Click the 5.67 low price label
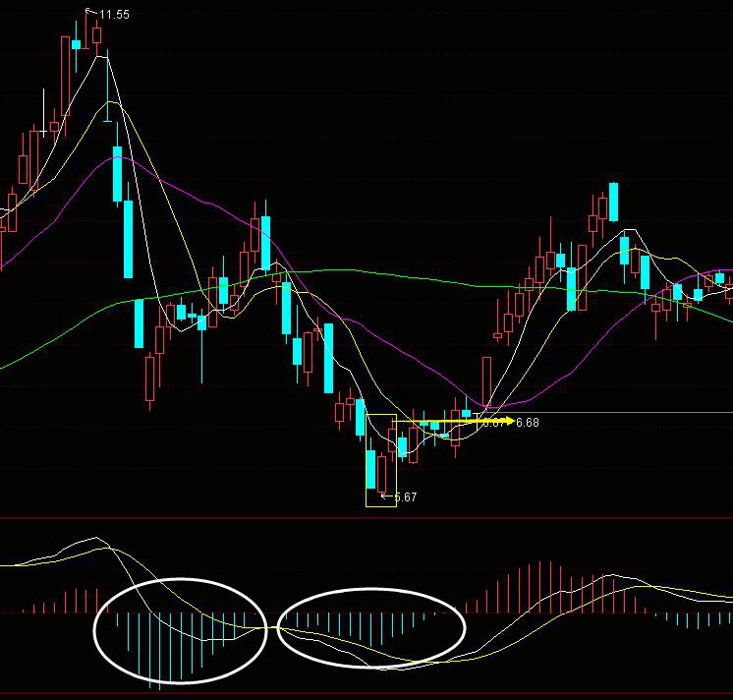The height and width of the screenshot is (700, 733). 405,497
